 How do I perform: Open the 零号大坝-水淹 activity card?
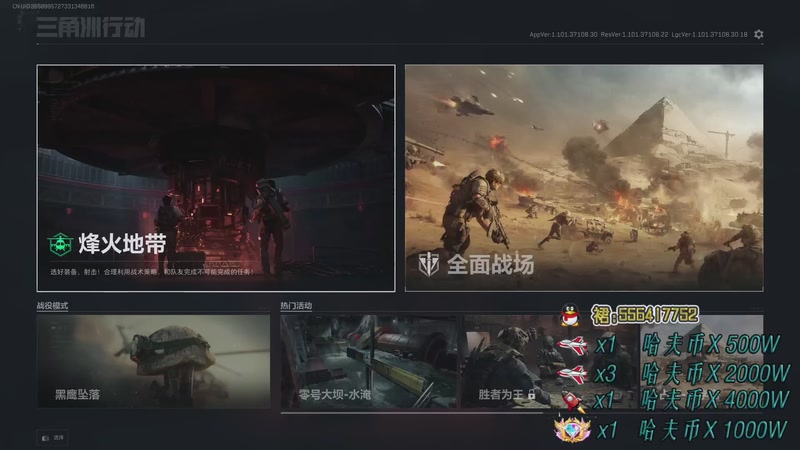click(x=368, y=361)
